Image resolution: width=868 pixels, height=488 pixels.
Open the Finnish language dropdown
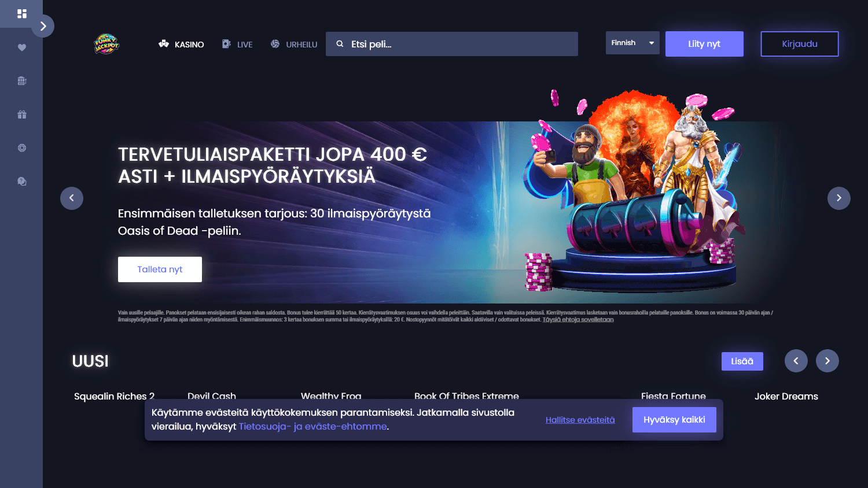[632, 43]
